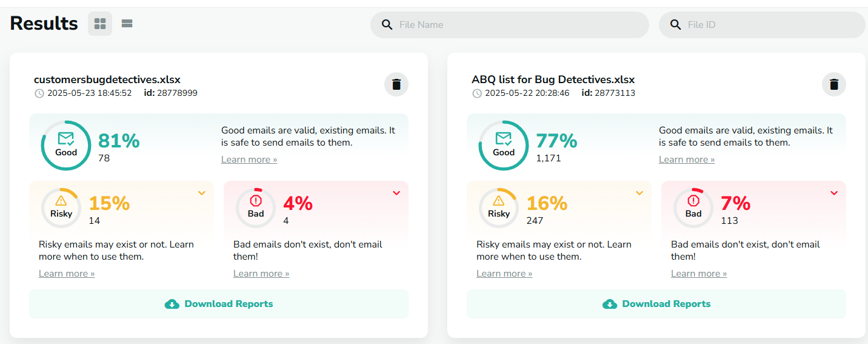Open Learn more under Risky 16%
This screenshot has height=344, width=868.
[504, 274]
